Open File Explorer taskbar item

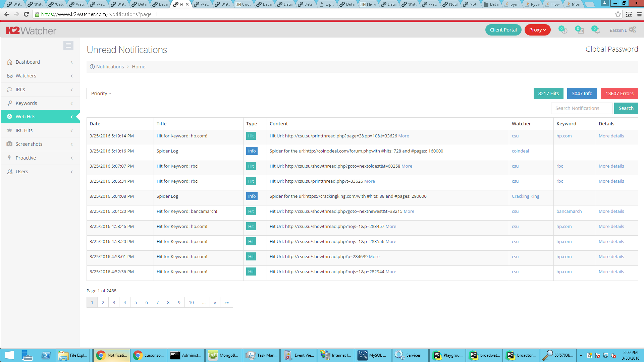point(73,355)
